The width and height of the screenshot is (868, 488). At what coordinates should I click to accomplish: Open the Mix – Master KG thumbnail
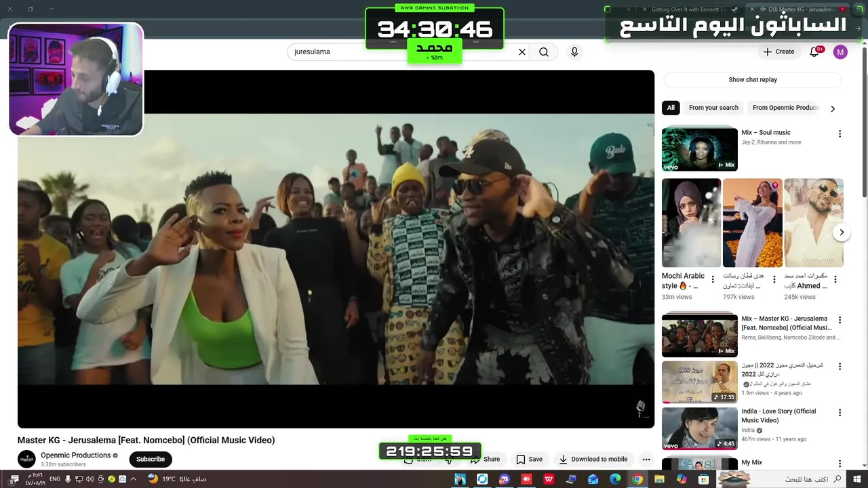click(700, 335)
